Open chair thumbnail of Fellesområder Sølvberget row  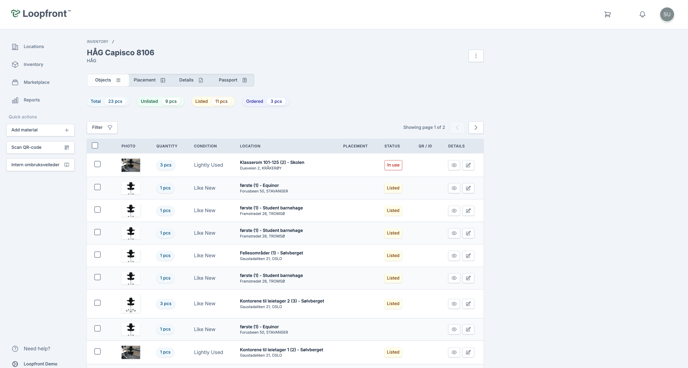(x=131, y=256)
